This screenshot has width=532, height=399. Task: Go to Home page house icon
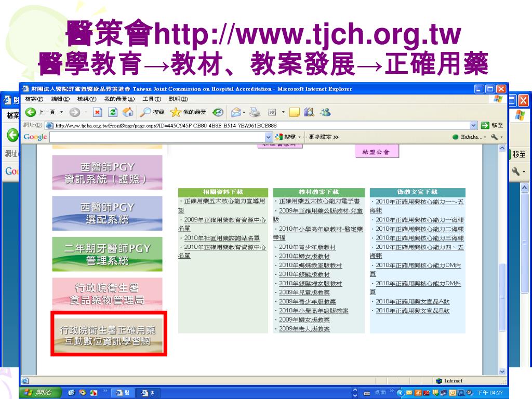click(x=128, y=112)
